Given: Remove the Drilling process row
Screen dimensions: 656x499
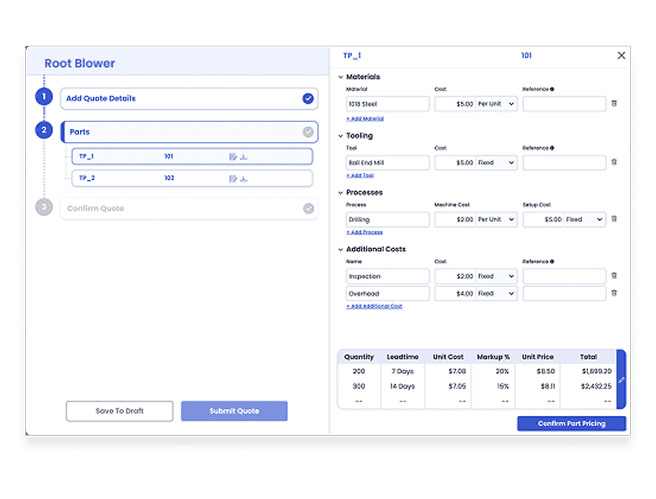Looking at the screenshot, I should pyautogui.click(x=614, y=219).
